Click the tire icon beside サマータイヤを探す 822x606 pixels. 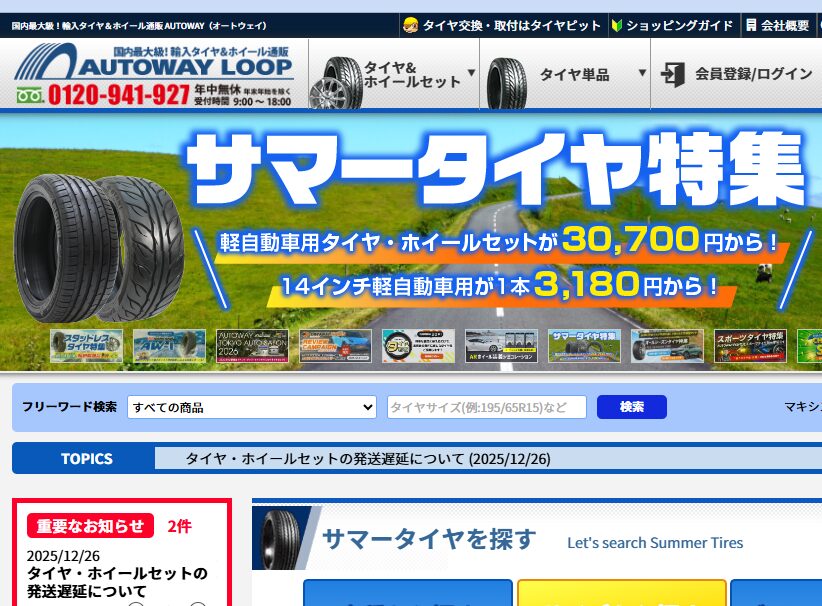(286, 538)
